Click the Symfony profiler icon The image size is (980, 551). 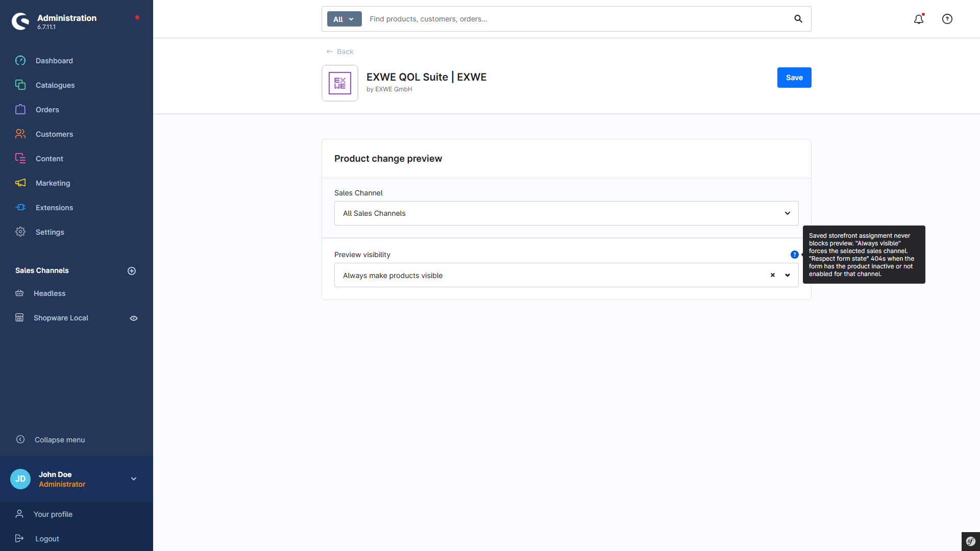click(x=971, y=541)
